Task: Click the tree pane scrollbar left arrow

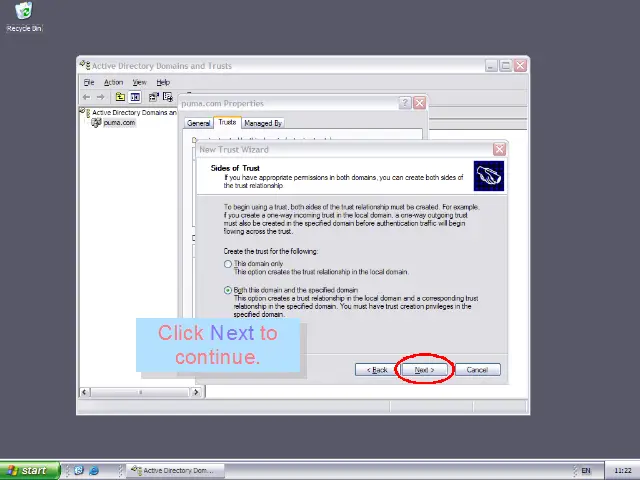Action: pos(84,392)
